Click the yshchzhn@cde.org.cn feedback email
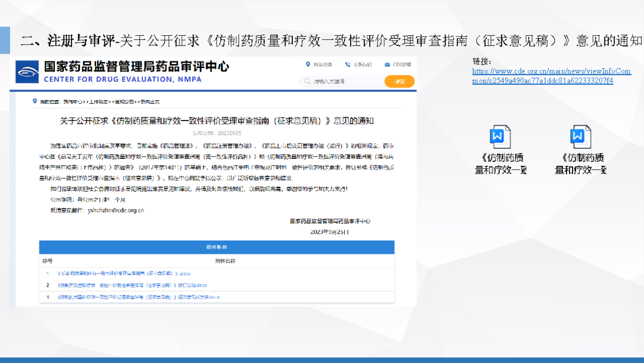644x363 pixels. pos(116,210)
